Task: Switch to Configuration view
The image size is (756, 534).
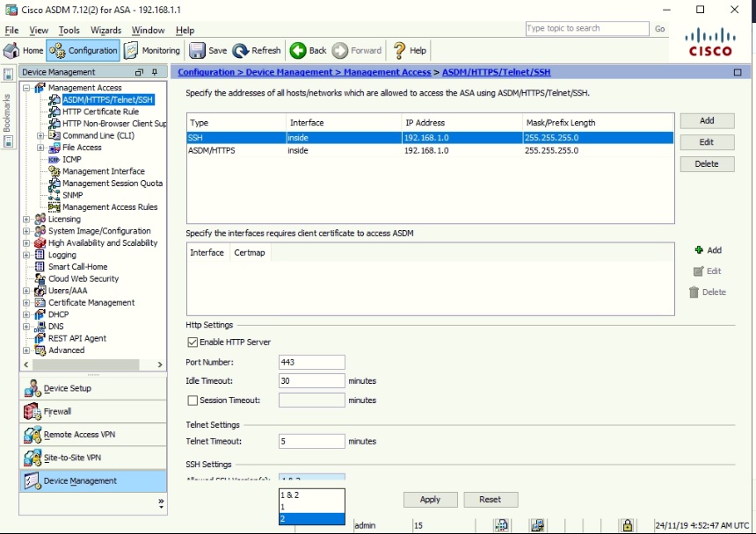Action: point(83,51)
